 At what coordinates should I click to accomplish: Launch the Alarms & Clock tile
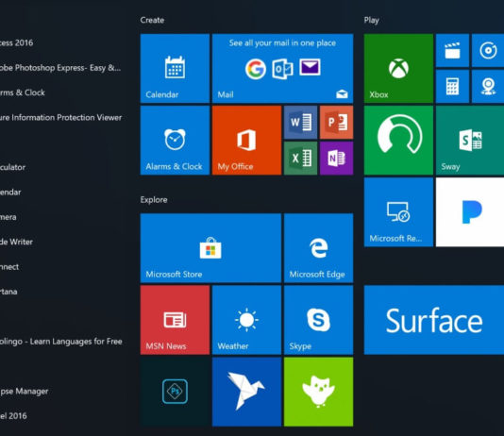click(x=175, y=141)
